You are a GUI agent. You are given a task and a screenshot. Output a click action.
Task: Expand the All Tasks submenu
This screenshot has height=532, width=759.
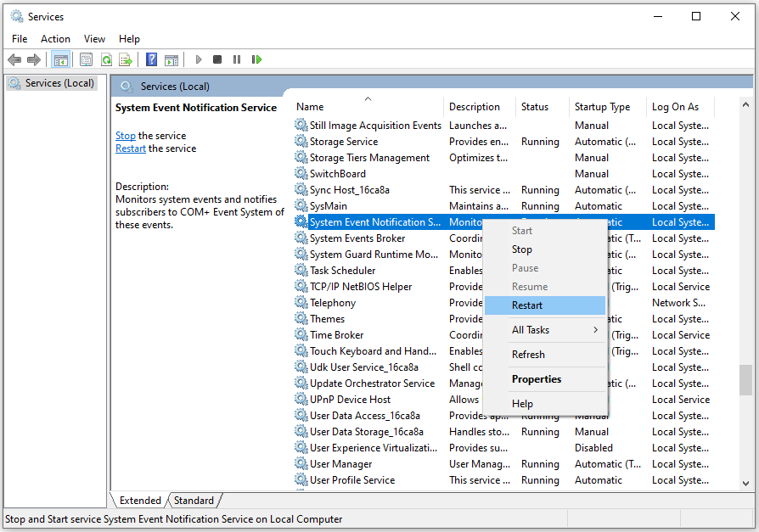click(545, 330)
